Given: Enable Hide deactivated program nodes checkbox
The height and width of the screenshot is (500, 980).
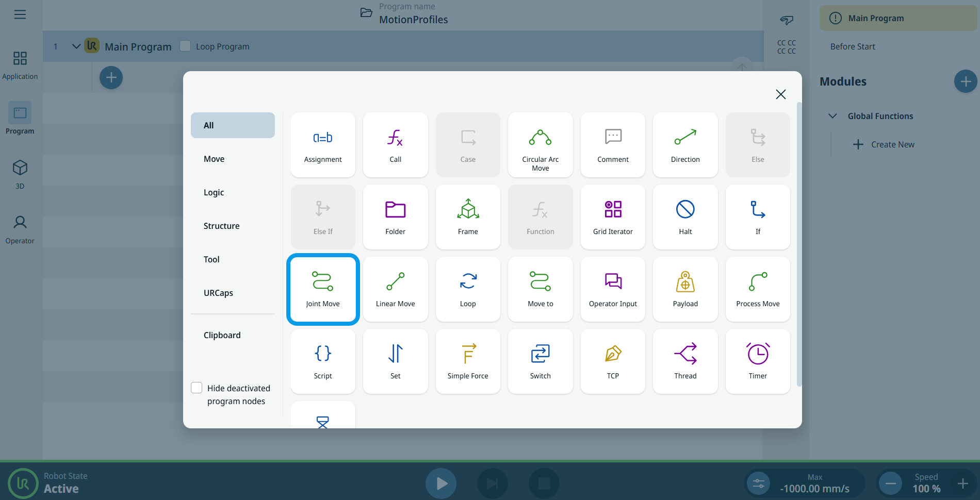Looking at the screenshot, I should 197,388.
